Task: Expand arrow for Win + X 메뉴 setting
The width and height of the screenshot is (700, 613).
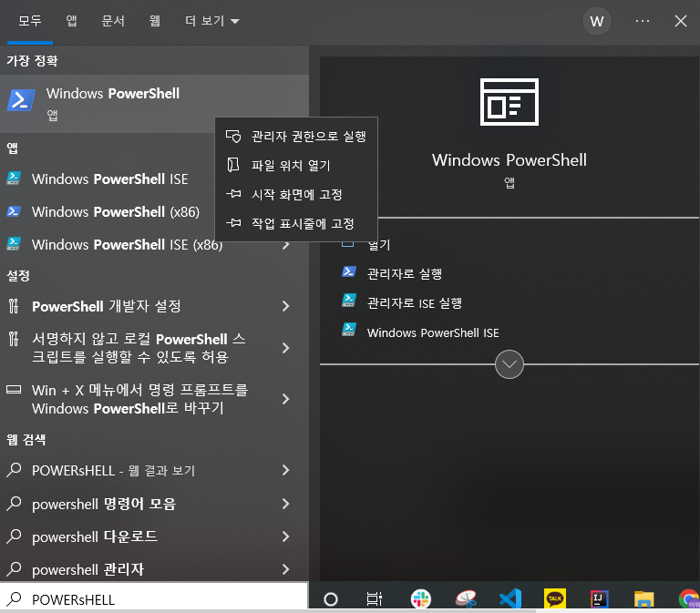Action: click(x=285, y=399)
